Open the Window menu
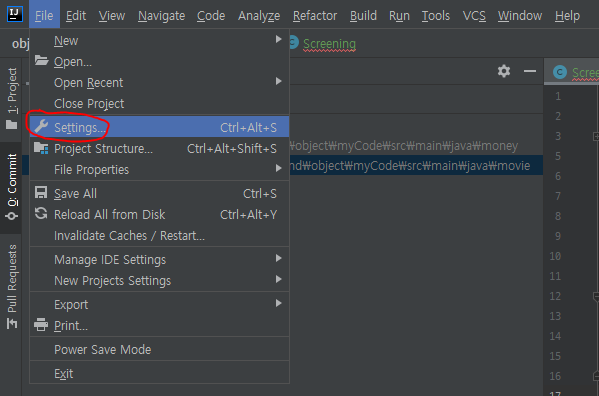Image resolution: width=599 pixels, height=396 pixels. (x=520, y=16)
